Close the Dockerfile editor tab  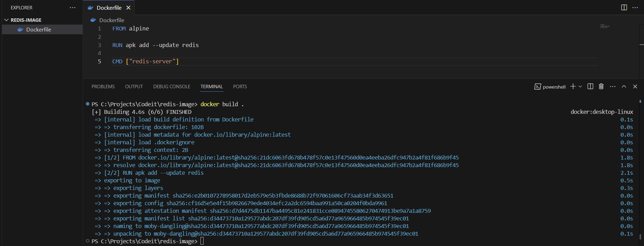pyautogui.click(x=128, y=8)
